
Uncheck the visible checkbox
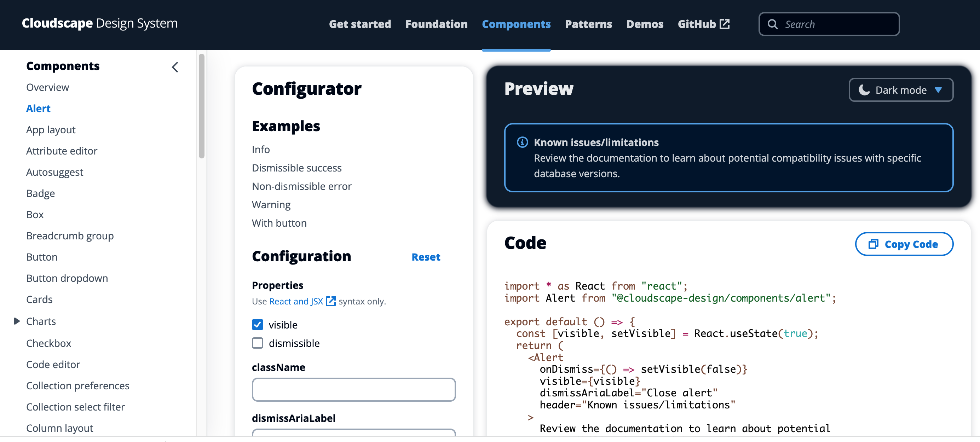pos(258,325)
